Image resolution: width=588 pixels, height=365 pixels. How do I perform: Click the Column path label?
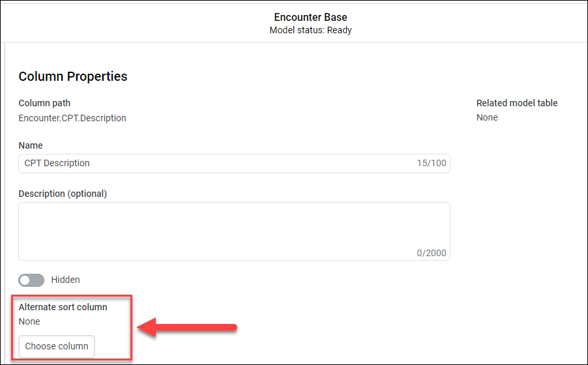click(x=44, y=103)
